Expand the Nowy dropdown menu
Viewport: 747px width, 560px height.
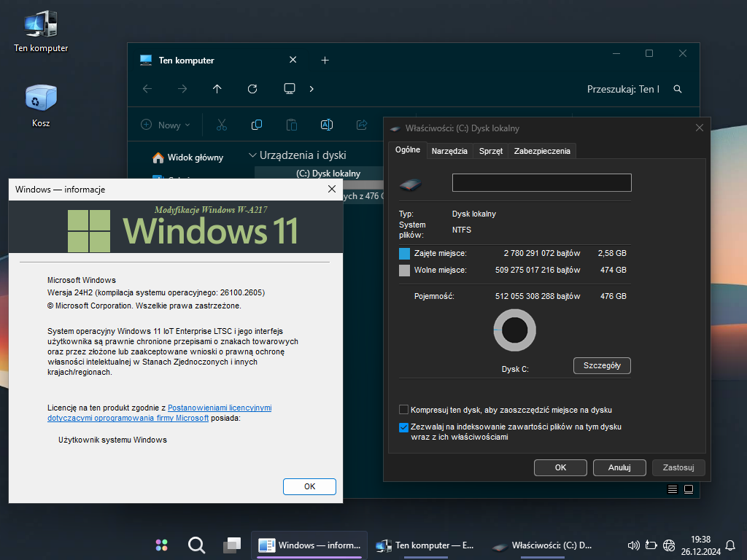coord(166,125)
